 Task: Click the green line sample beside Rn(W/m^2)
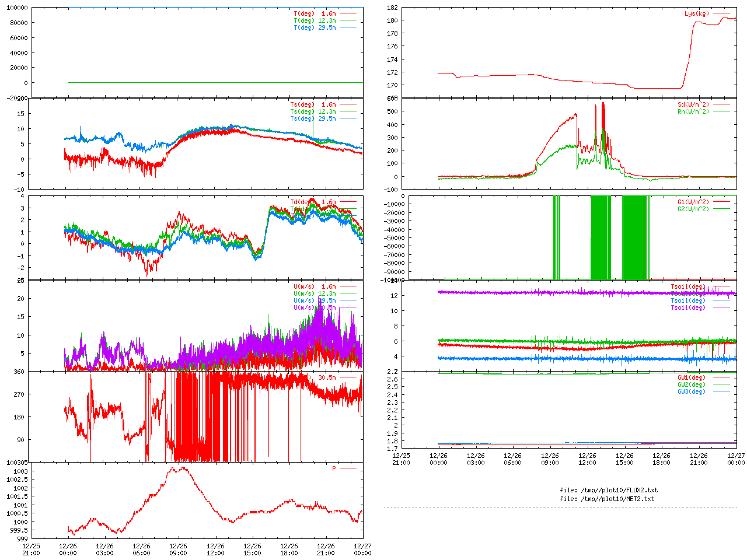click(x=721, y=111)
